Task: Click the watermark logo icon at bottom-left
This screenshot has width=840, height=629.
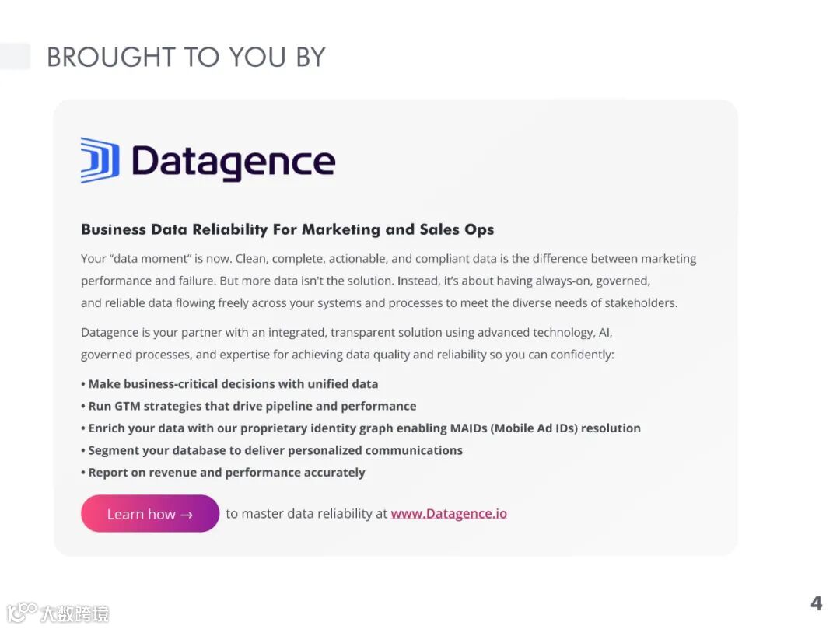Action: point(22,612)
